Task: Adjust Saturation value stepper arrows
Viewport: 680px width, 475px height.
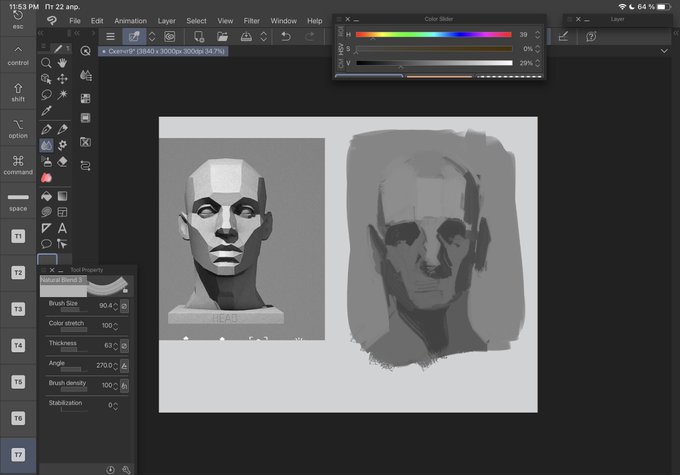Action: 538,49
